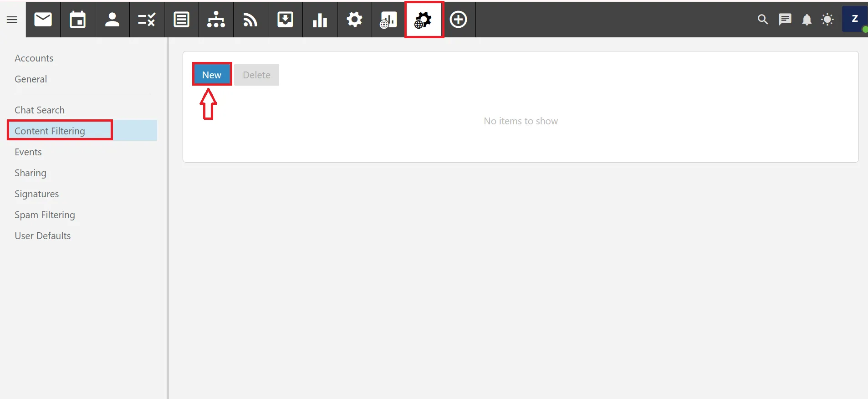868x399 pixels.
Task: Click the New button
Action: [212, 75]
